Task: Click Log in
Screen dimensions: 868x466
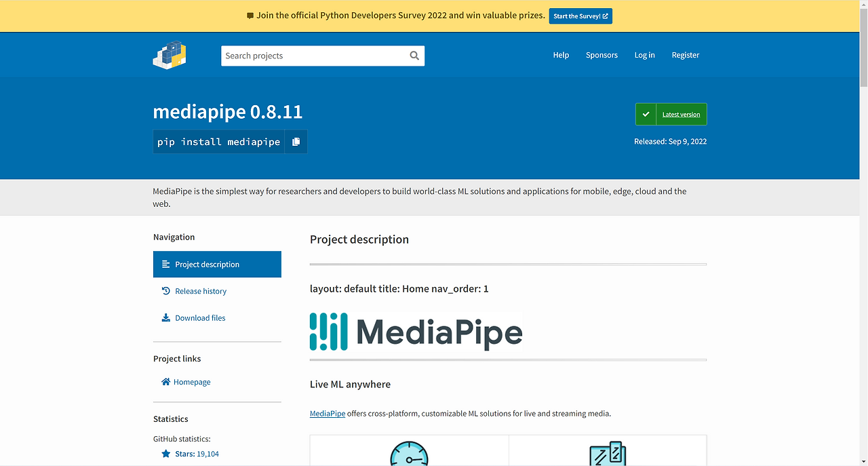Action: click(644, 55)
